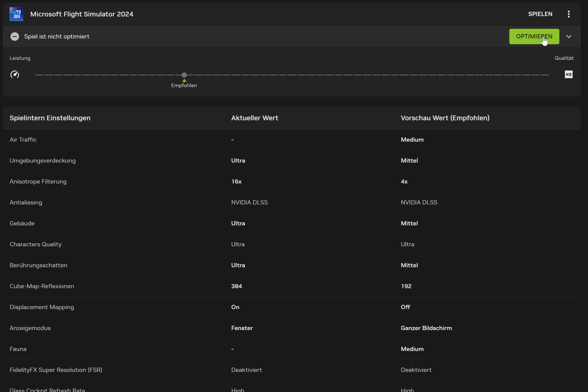Click the Off preview value for Displacement Mapping
The height and width of the screenshot is (392, 588).
point(405,307)
